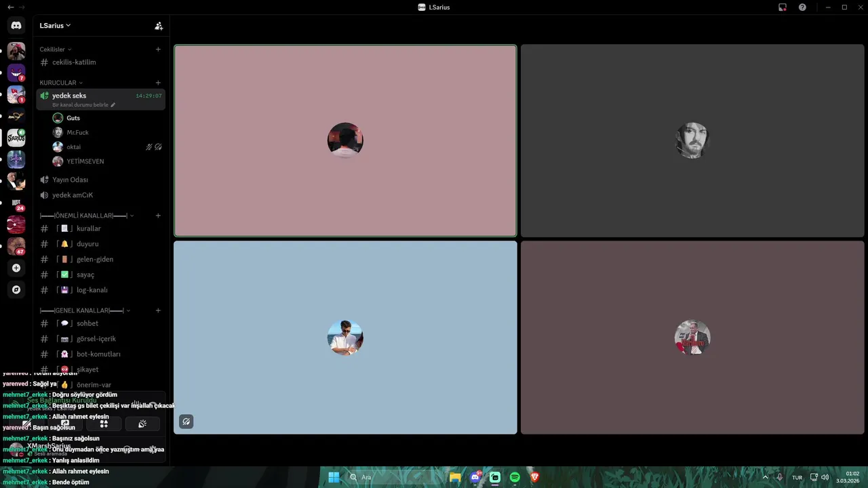Click the bottom-left light blue video tile
This screenshot has width=868, height=488.
tap(345, 338)
